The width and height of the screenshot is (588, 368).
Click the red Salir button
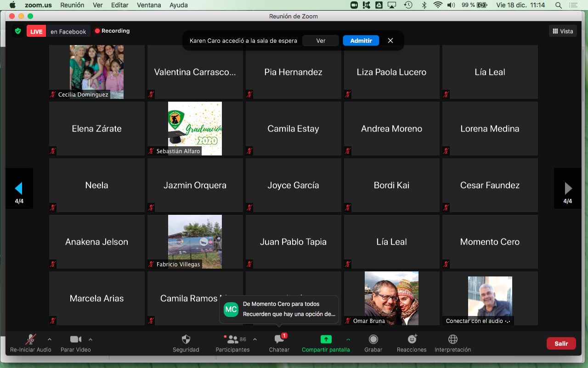point(561,344)
